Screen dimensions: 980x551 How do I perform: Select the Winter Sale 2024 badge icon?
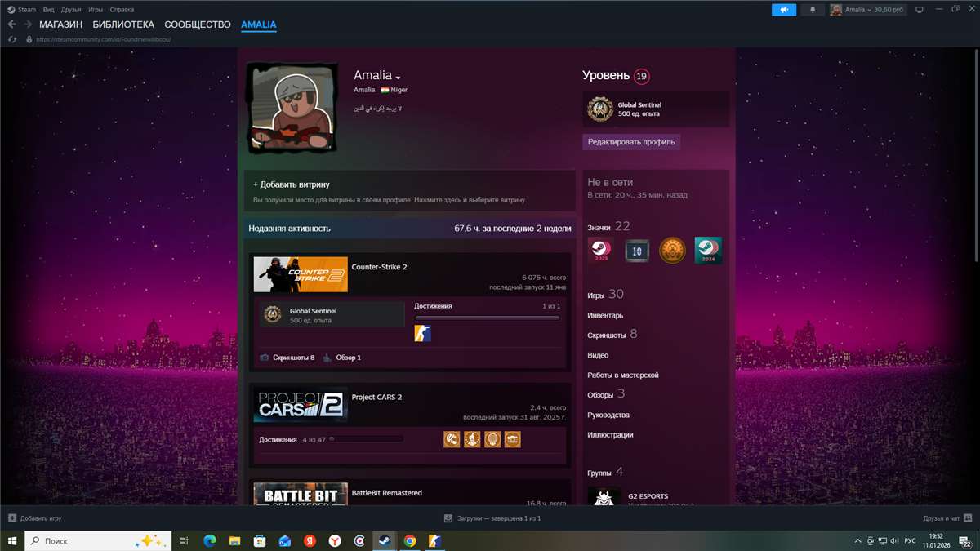[707, 251]
